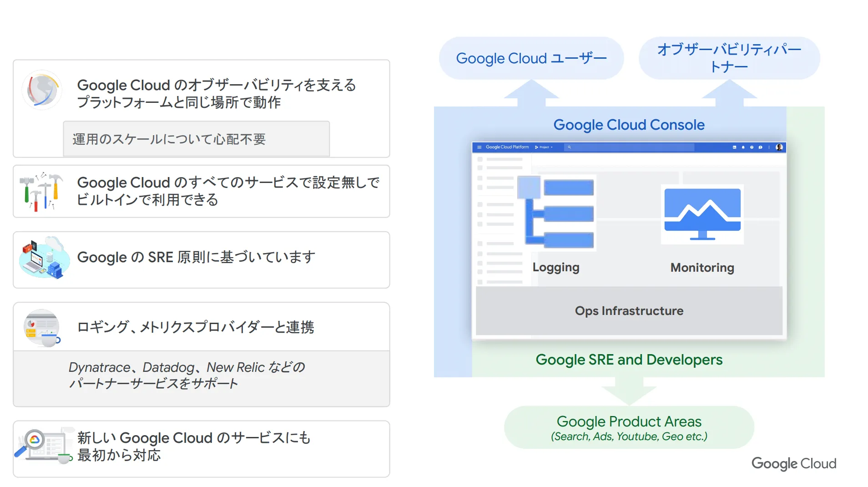This screenshot has width=868, height=487.
Task: Select the Logging tree icon
Action: coord(556,213)
